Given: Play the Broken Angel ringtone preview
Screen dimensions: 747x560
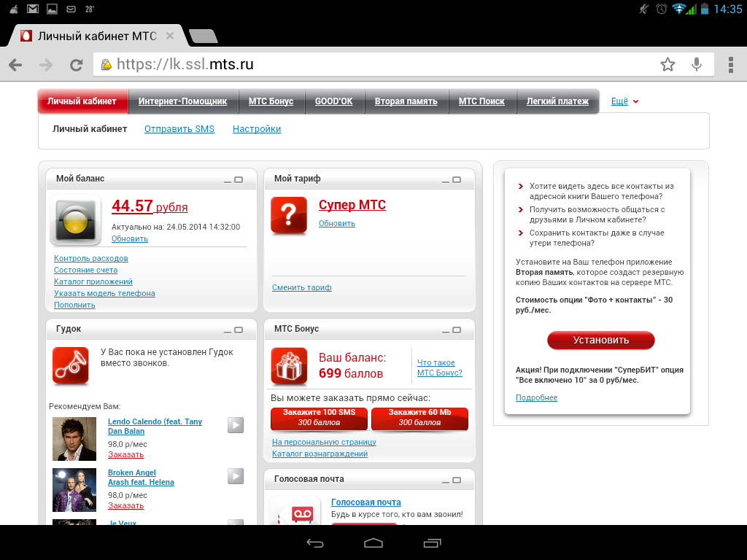Looking at the screenshot, I should click(235, 476).
